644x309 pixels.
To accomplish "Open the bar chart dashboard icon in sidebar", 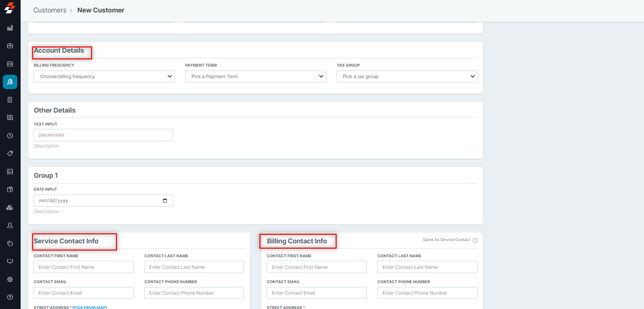I will click(10, 28).
